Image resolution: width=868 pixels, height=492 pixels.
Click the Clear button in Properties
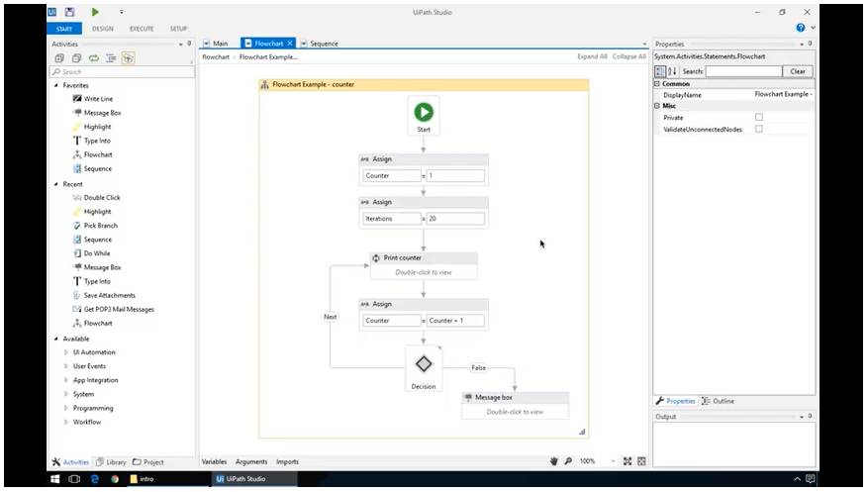coord(798,71)
